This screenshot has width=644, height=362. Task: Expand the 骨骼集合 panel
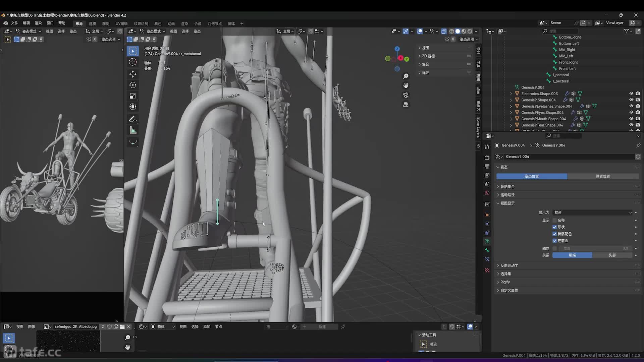pyautogui.click(x=507, y=186)
